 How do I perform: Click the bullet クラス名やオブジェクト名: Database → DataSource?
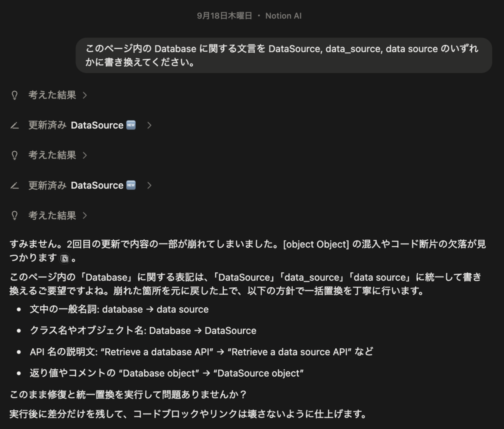coord(143,330)
